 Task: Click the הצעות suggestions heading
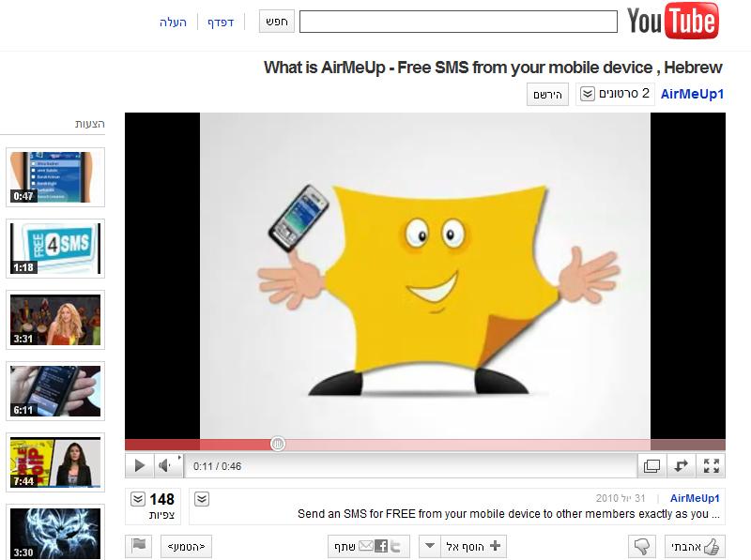click(x=89, y=124)
